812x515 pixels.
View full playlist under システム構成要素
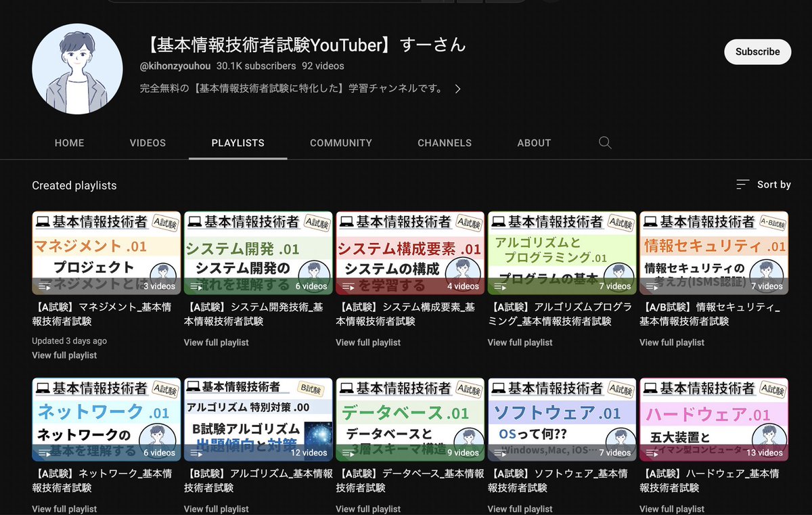tap(368, 342)
